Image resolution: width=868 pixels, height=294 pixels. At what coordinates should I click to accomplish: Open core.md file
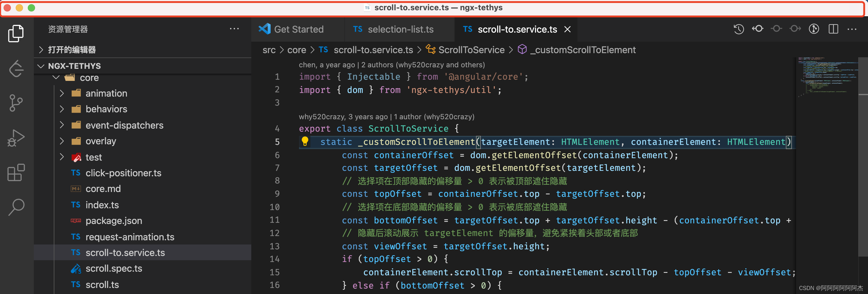pyautogui.click(x=143, y=189)
